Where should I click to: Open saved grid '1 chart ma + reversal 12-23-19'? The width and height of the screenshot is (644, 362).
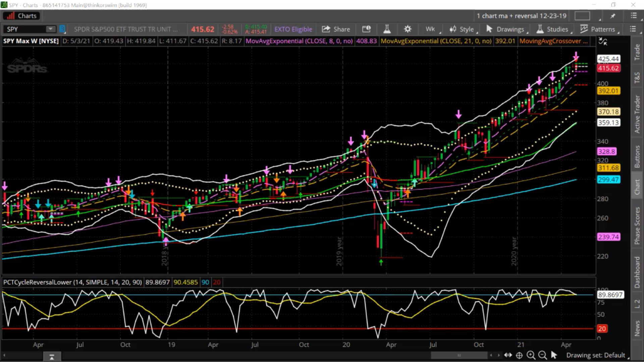522,16
